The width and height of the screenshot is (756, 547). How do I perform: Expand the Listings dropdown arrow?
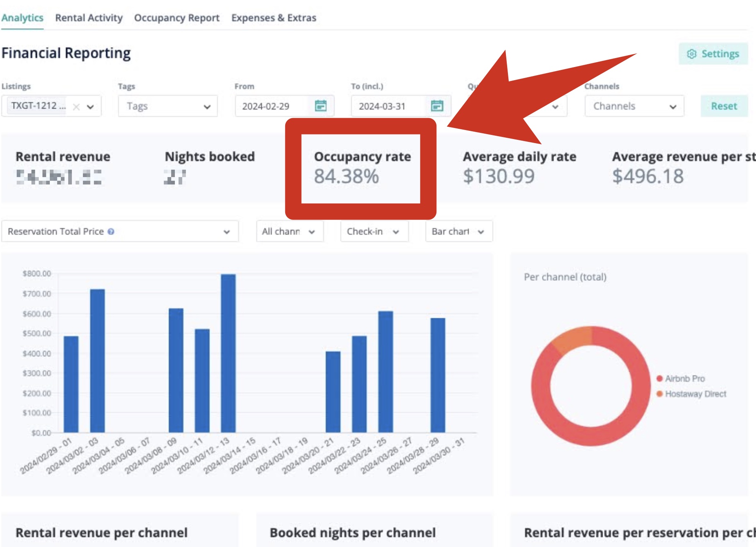pos(90,107)
